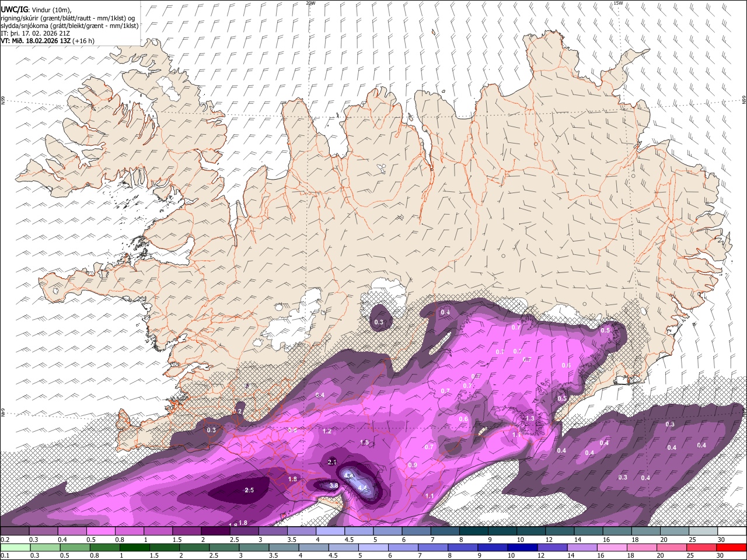Pick the 16 light pink swatch in the lower legend row
The image size is (747, 560).
[x=612, y=547]
